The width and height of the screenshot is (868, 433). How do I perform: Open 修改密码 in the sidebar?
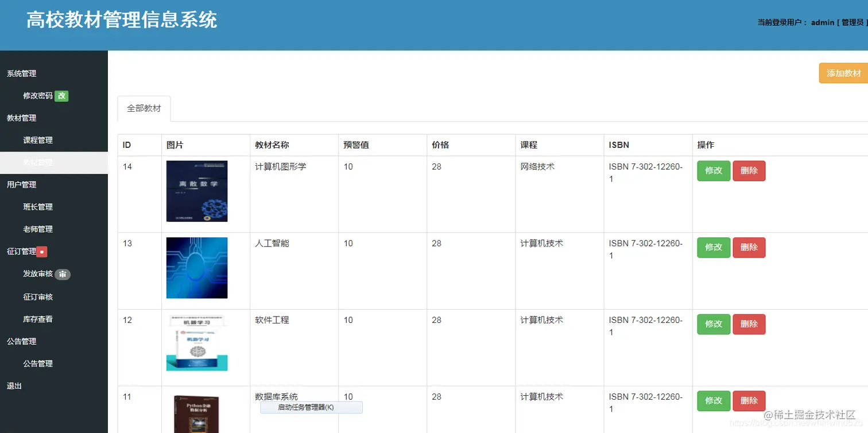(38, 96)
